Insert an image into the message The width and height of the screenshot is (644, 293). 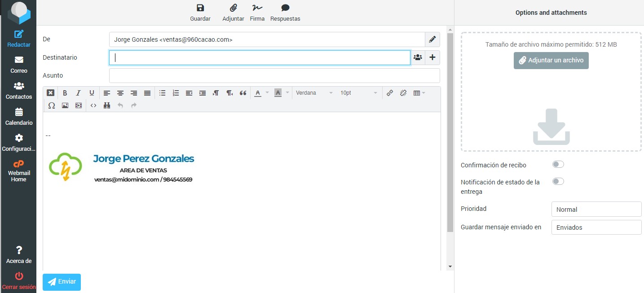65,105
